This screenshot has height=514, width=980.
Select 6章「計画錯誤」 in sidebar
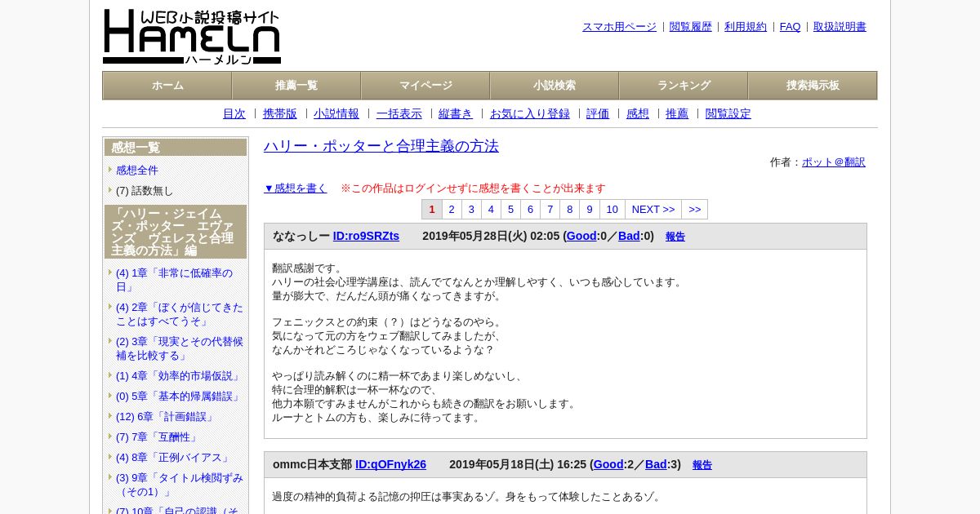point(166,417)
